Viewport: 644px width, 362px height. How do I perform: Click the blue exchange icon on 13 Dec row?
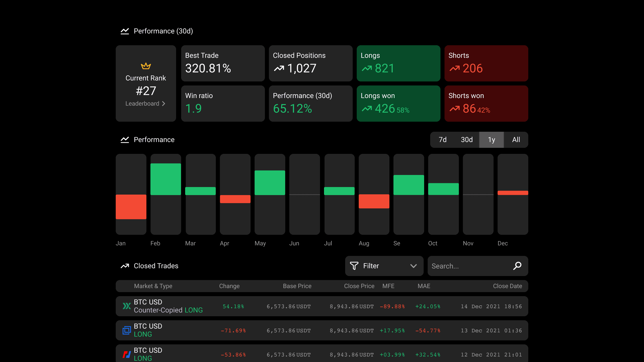pyautogui.click(x=127, y=330)
